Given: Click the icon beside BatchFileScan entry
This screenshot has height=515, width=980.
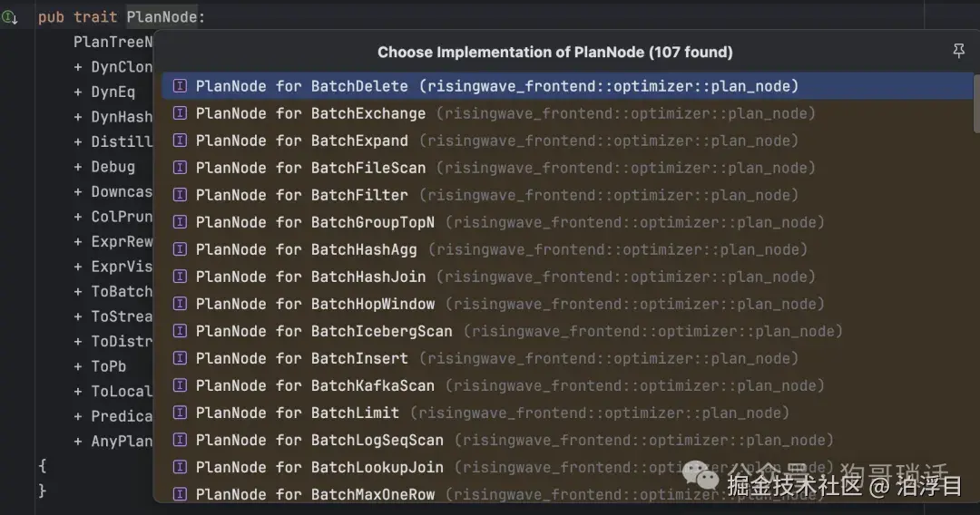Looking at the screenshot, I should point(180,168).
